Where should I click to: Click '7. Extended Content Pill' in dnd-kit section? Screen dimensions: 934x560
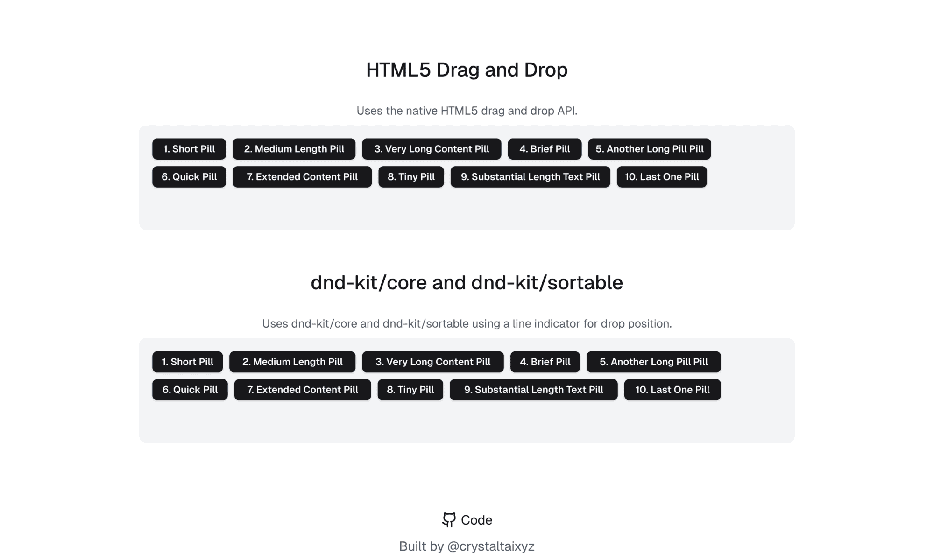pos(303,390)
